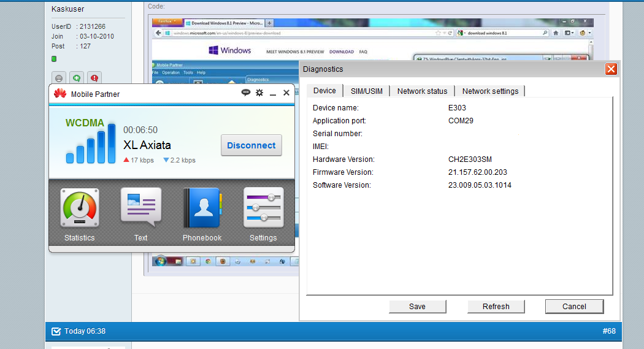
Task: Click the post number #68 link
Action: pos(609,331)
